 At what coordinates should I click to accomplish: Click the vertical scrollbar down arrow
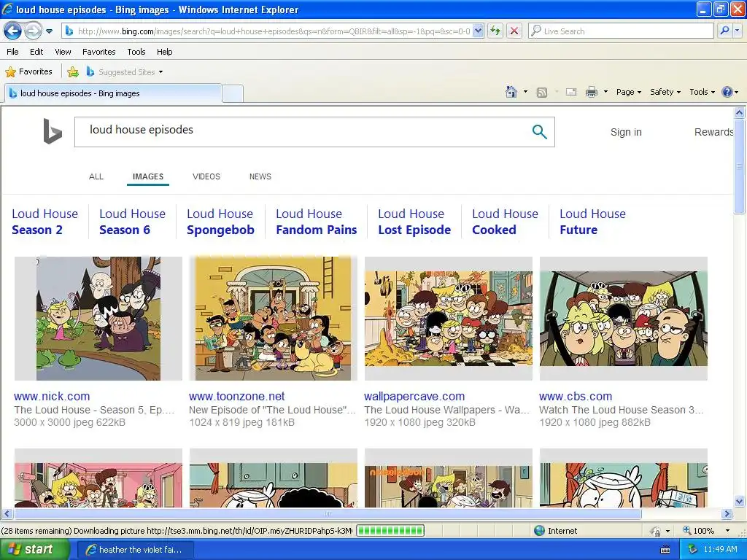tap(740, 501)
